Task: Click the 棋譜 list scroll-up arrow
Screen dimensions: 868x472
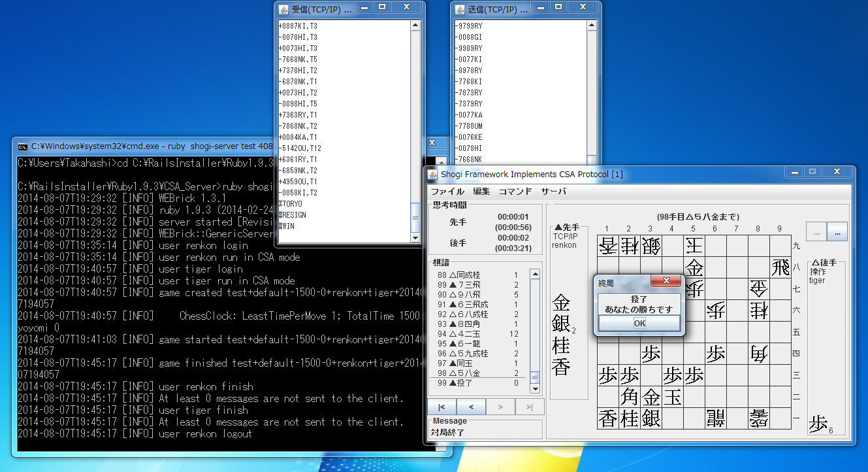Action: pyautogui.click(x=536, y=274)
